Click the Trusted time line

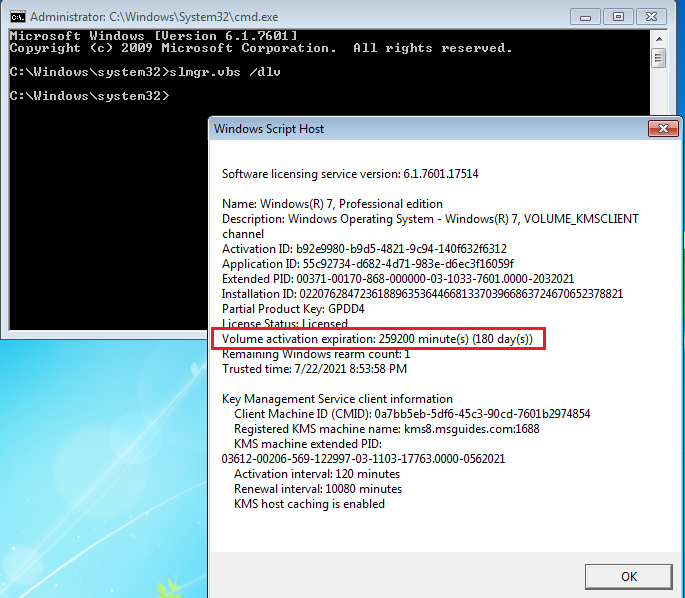[314, 369]
